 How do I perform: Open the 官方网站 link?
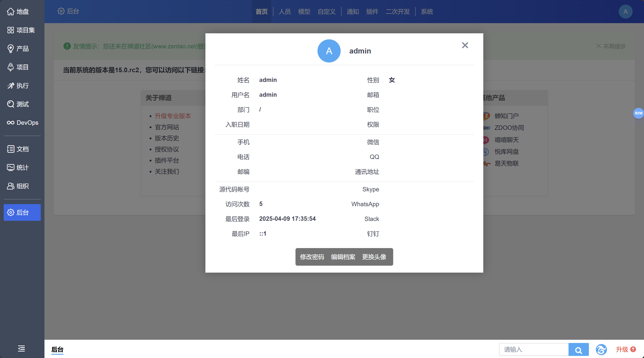click(x=167, y=127)
